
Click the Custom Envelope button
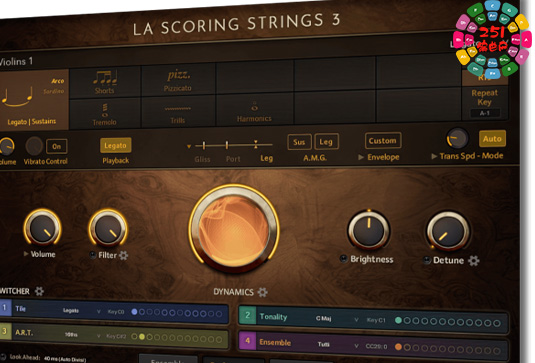coord(383,141)
